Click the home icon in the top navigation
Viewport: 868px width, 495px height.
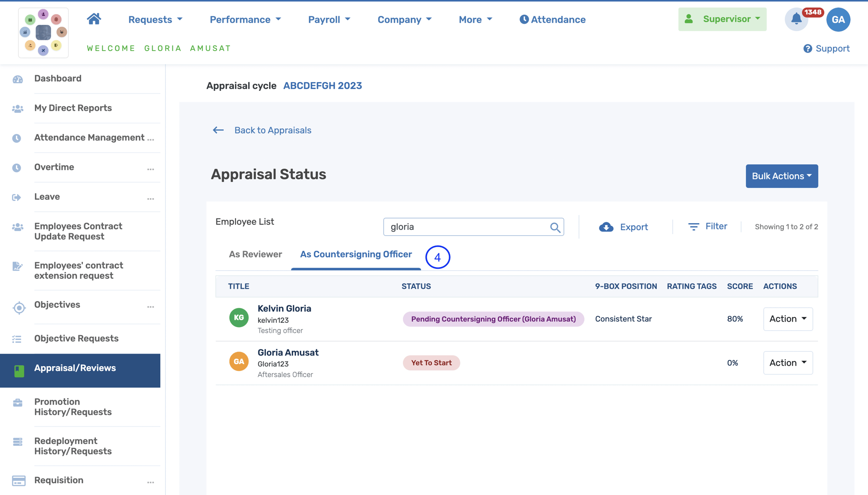coord(94,19)
